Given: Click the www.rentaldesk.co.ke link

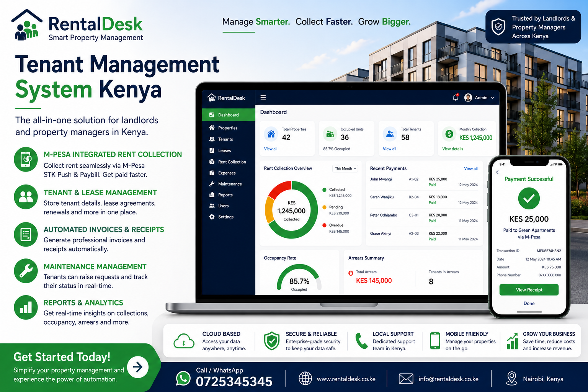Looking at the screenshot, I should (x=346, y=379).
